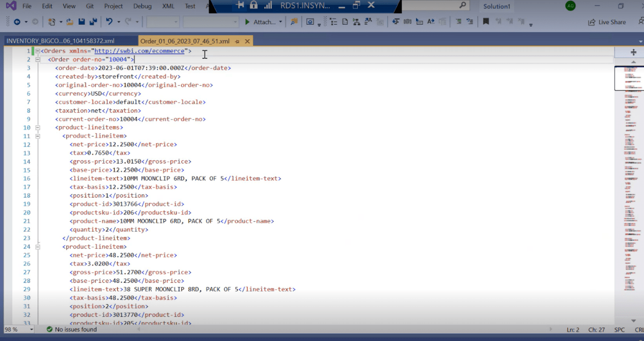This screenshot has height=341, width=644.
Task: Click the schema hierarchy tree icon
Action: (356, 22)
